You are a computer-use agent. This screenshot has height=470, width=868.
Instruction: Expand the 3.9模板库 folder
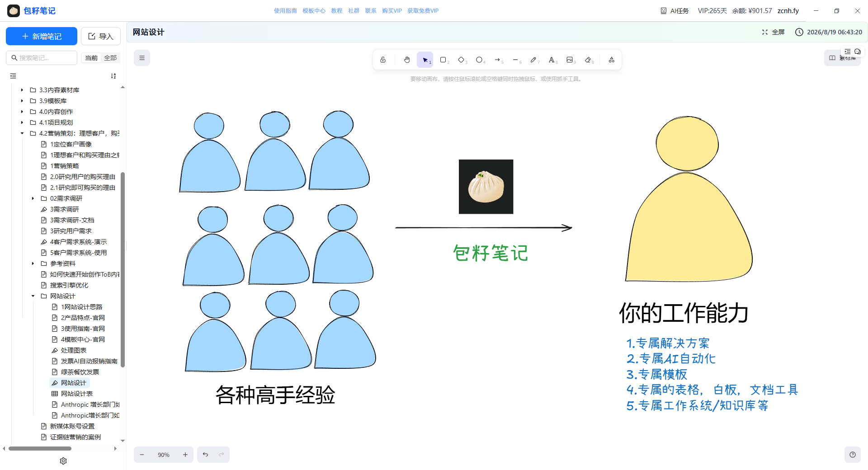pos(22,101)
